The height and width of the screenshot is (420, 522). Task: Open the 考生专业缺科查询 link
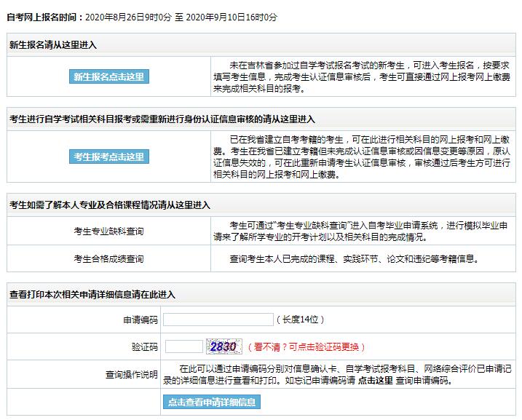[109, 231]
